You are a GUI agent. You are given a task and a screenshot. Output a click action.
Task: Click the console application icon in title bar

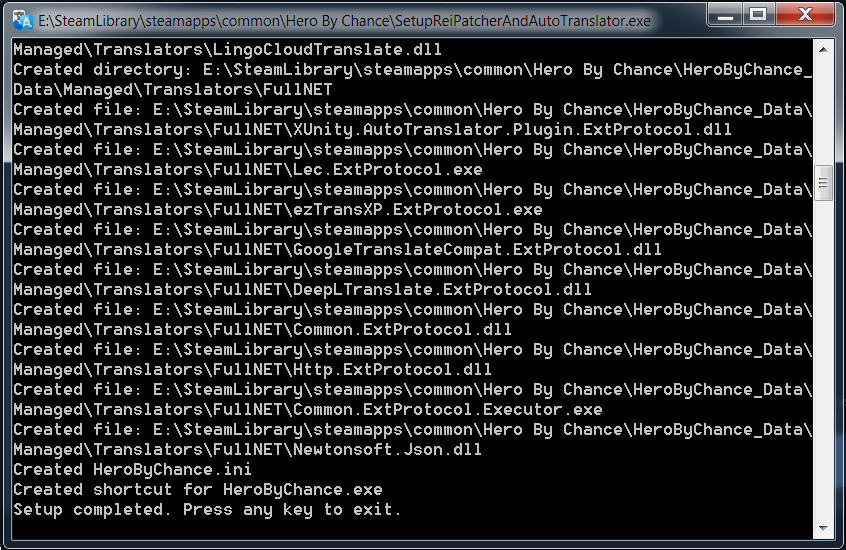click(x=22, y=20)
